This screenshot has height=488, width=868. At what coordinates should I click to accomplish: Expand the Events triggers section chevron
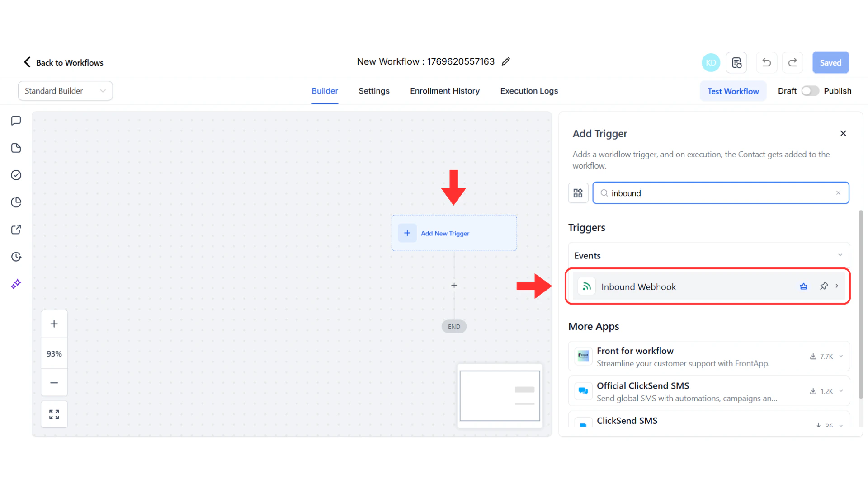[x=840, y=255]
